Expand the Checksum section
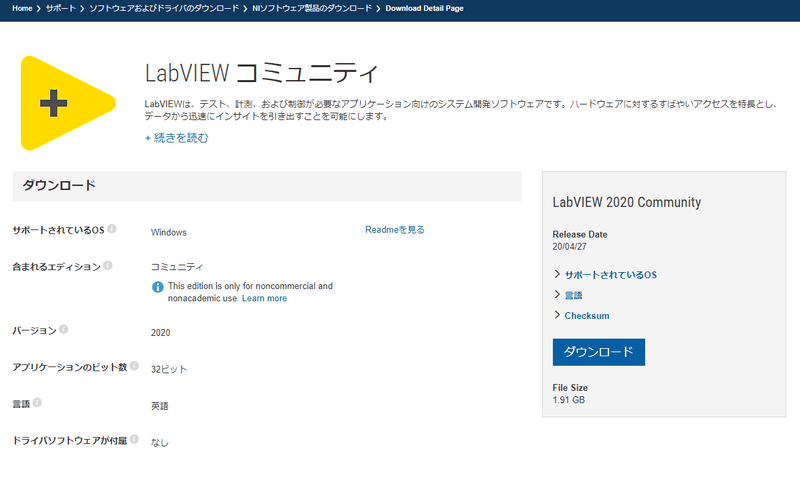The width and height of the screenshot is (800, 494). (582, 315)
